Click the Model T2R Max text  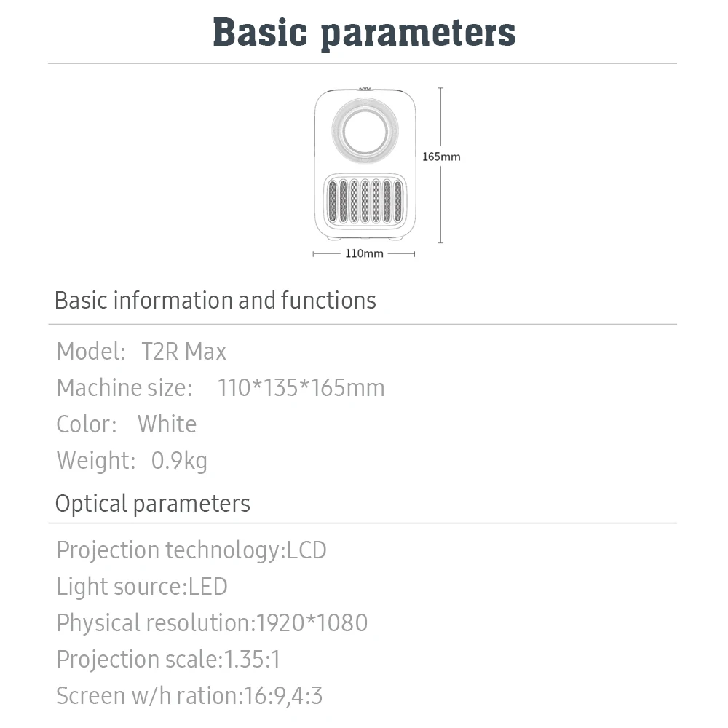tap(142, 352)
